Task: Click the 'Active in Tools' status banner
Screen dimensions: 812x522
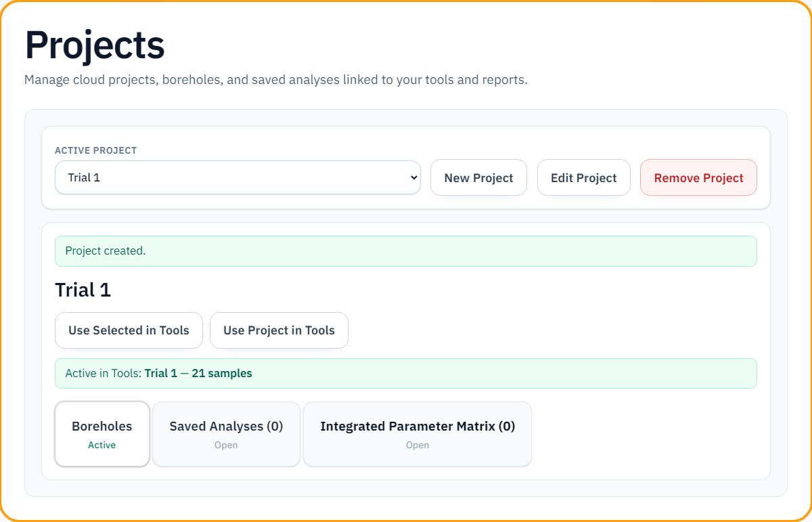Action: [x=405, y=373]
